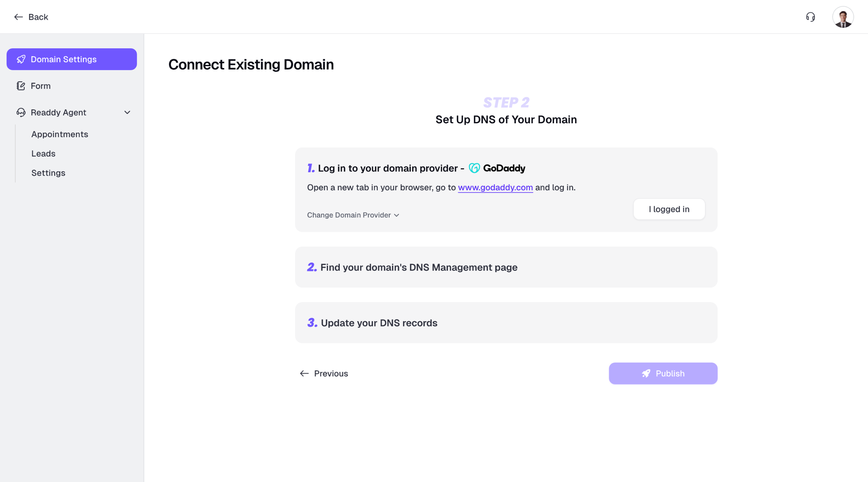Open the Change Domain Provider dropdown

pyautogui.click(x=353, y=215)
